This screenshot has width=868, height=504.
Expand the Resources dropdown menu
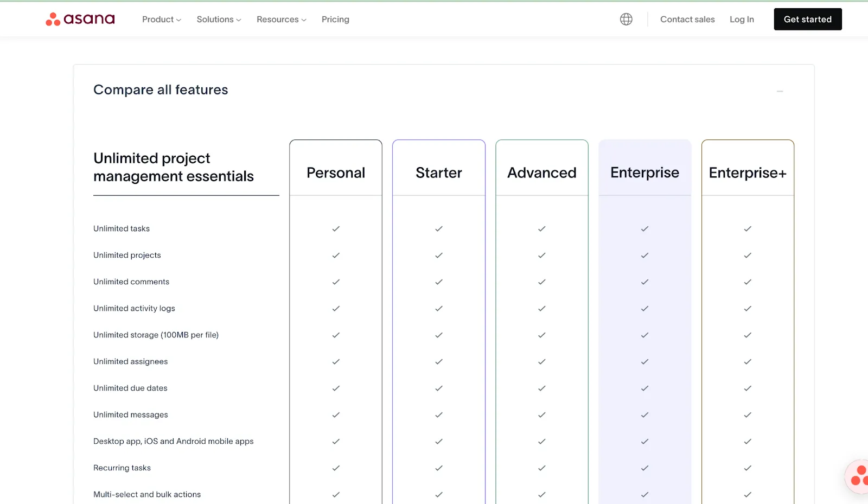281,19
